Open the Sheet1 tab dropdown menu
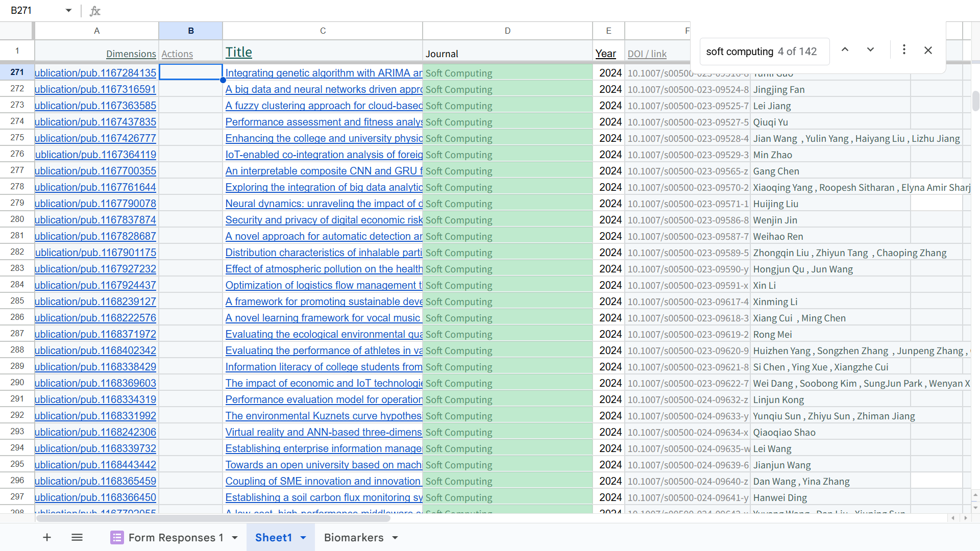980x551 pixels. click(x=303, y=538)
